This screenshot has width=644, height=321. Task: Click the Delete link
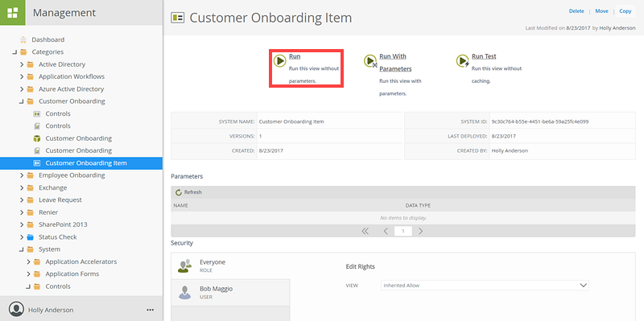(576, 11)
